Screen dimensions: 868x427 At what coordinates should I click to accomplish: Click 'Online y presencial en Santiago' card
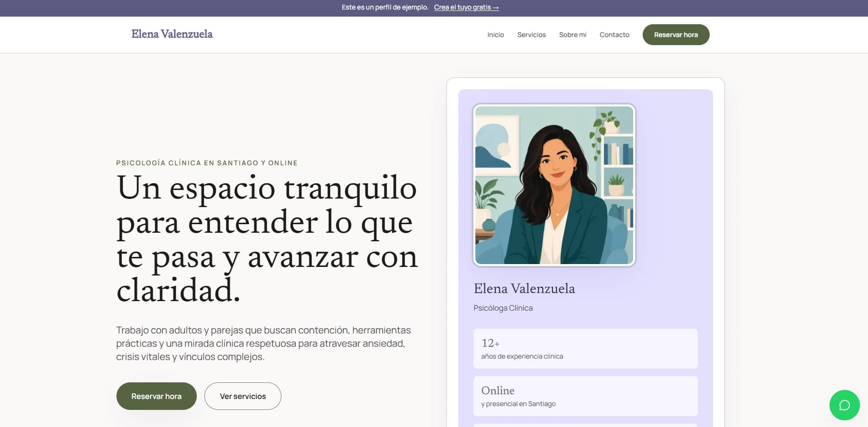pyautogui.click(x=586, y=396)
